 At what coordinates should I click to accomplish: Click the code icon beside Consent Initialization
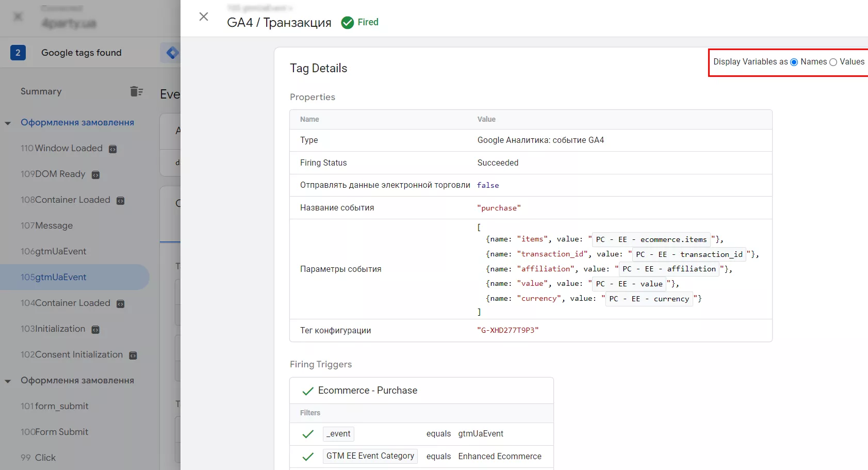point(133,355)
